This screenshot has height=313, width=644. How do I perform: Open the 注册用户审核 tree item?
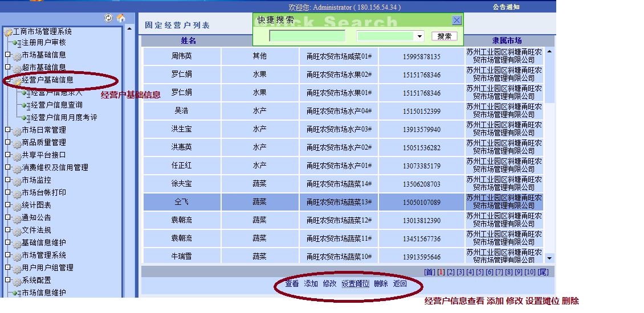[44, 42]
